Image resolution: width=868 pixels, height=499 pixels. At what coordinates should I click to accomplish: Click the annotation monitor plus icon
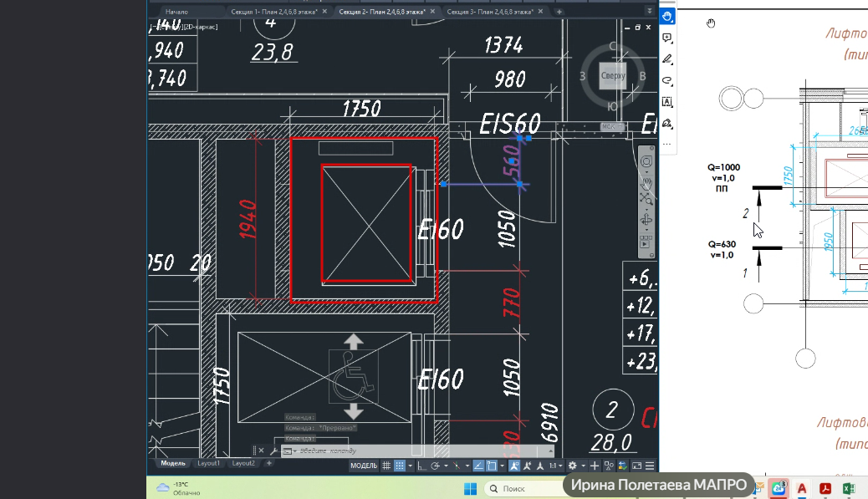[595, 466]
